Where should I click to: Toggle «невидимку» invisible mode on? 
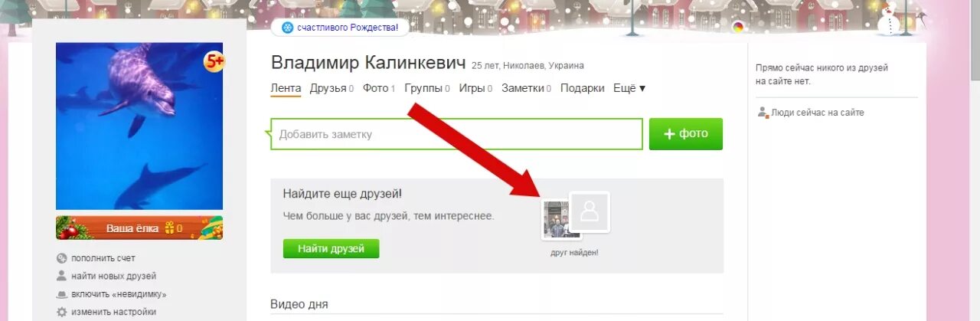(x=119, y=294)
